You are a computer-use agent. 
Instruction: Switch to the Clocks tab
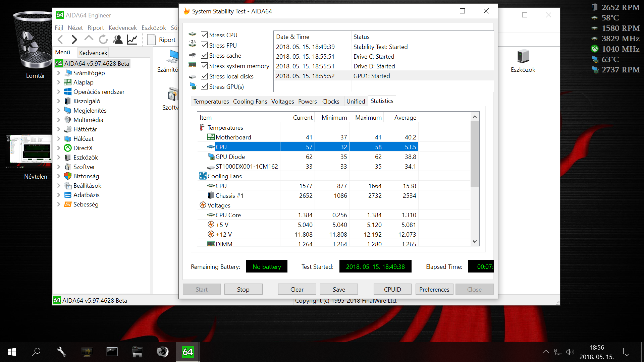pyautogui.click(x=331, y=101)
